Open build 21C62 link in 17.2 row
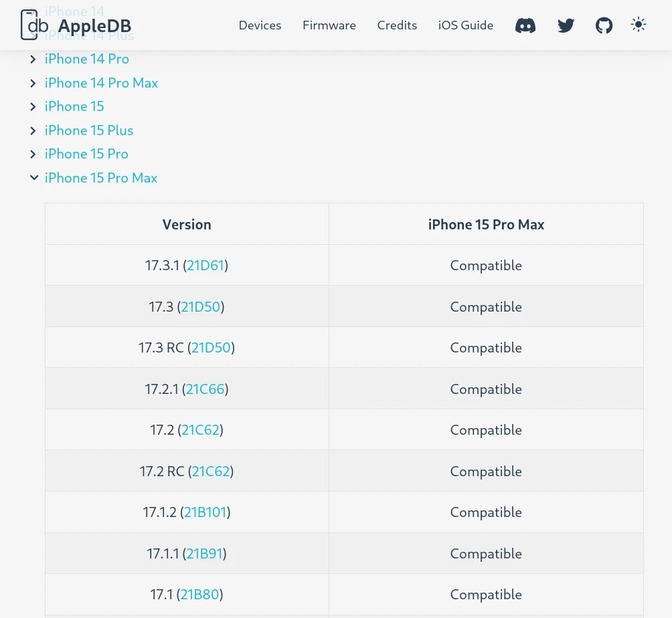672x618 pixels. [201, 430]
